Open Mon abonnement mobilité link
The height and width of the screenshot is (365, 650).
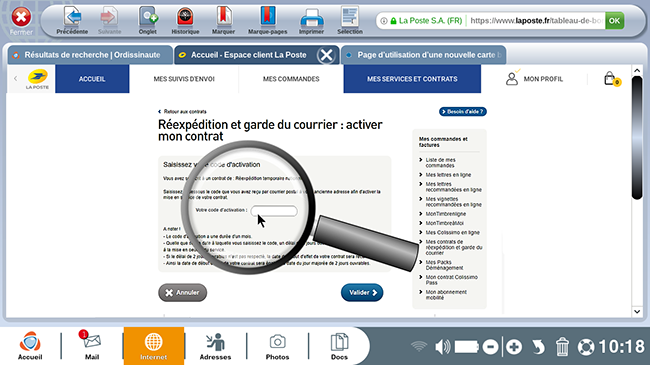pyautogui.click(x=446, y=295)
